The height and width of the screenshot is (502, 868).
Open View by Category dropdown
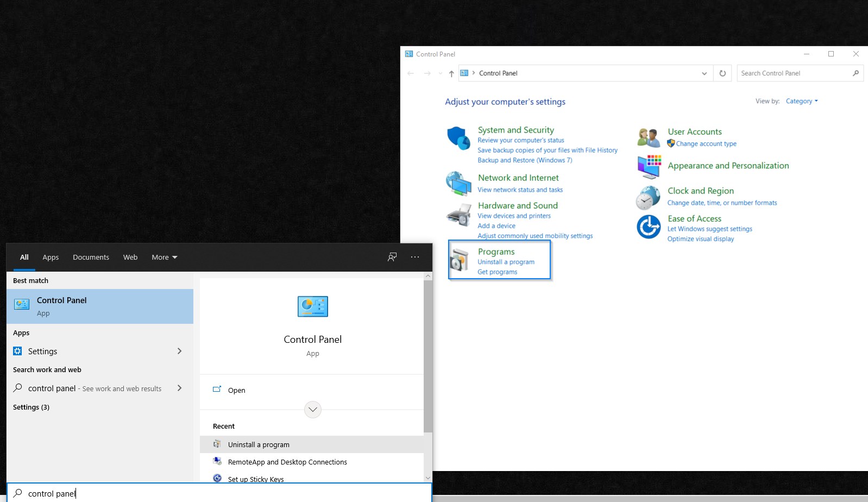pyautogui.click(x=802, y=101)
